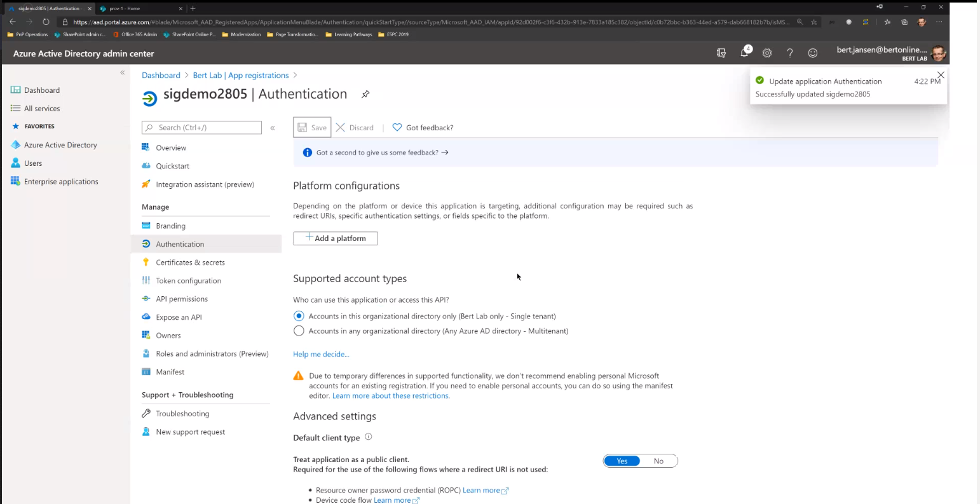Open Certificates & secrets for sigdemo2805
The width and height of the screenshot is (980, 504).
pos(190,262)
